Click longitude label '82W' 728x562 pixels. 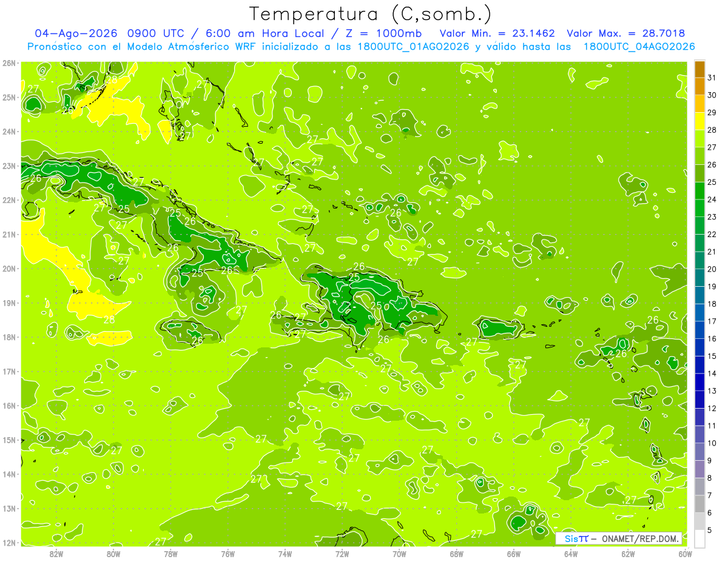pyautogui.click(x=56, y=554)
